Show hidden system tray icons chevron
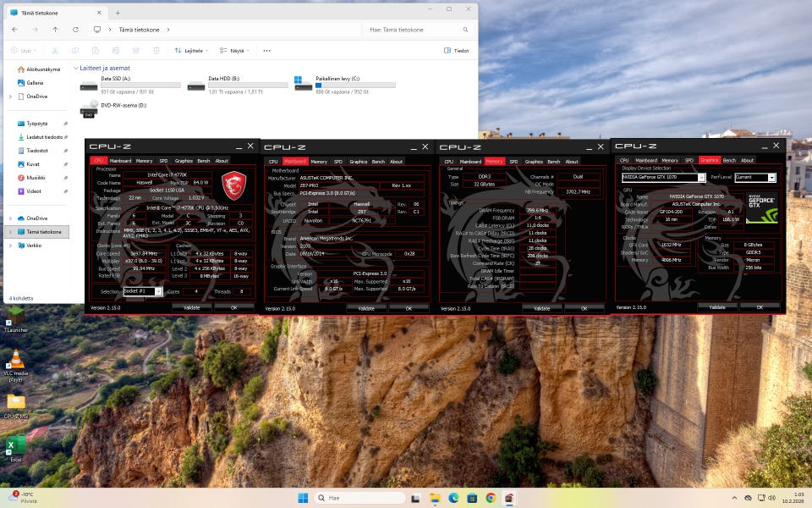The image size is (812, 508). 734,498
